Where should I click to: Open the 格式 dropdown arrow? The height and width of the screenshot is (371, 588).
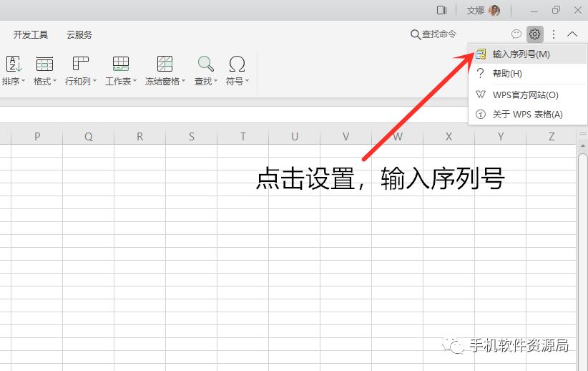coord(55,81)
